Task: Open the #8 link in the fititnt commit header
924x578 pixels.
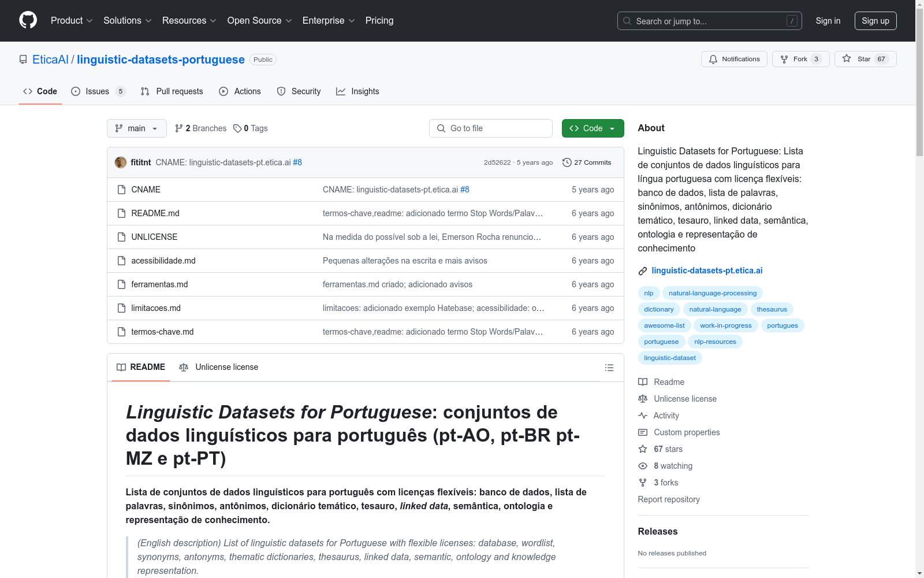Action: click(x=297, y=162)
